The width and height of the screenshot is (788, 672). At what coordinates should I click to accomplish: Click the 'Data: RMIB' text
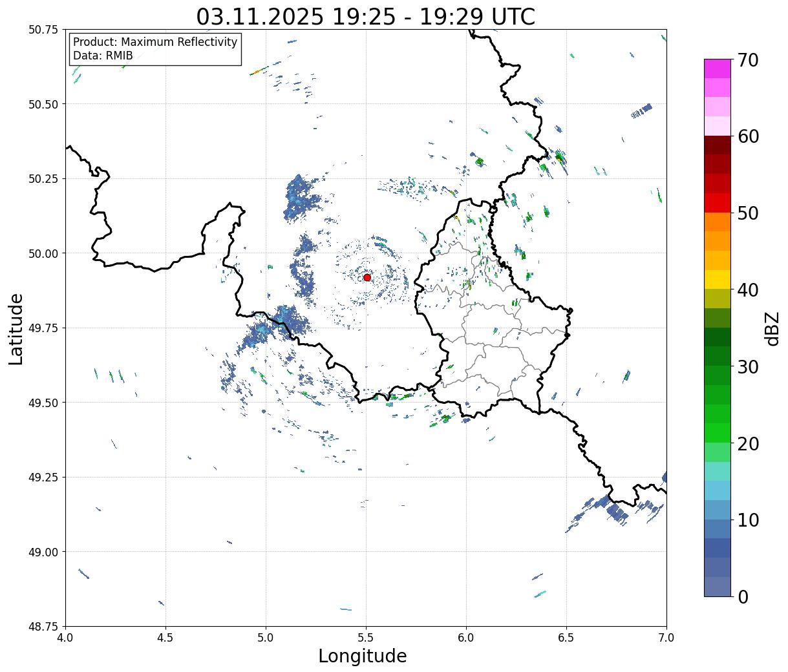click(103, 56)
